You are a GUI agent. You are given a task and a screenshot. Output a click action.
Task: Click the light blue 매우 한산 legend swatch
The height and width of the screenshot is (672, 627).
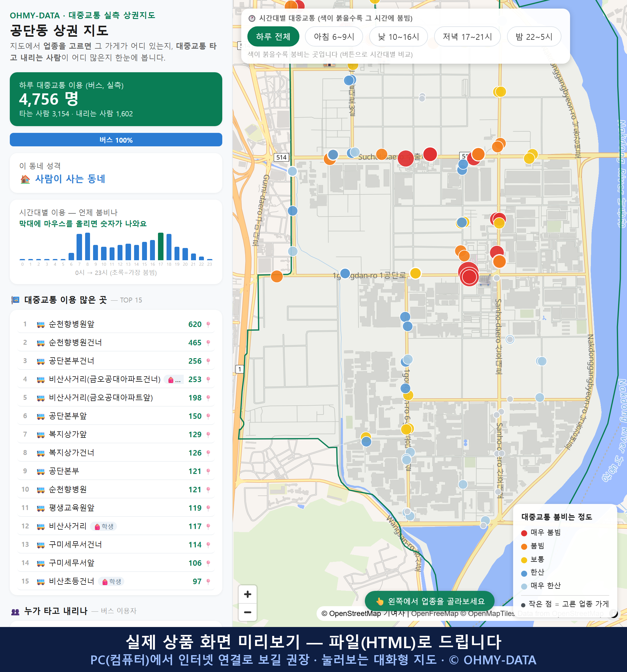[524, 587]
